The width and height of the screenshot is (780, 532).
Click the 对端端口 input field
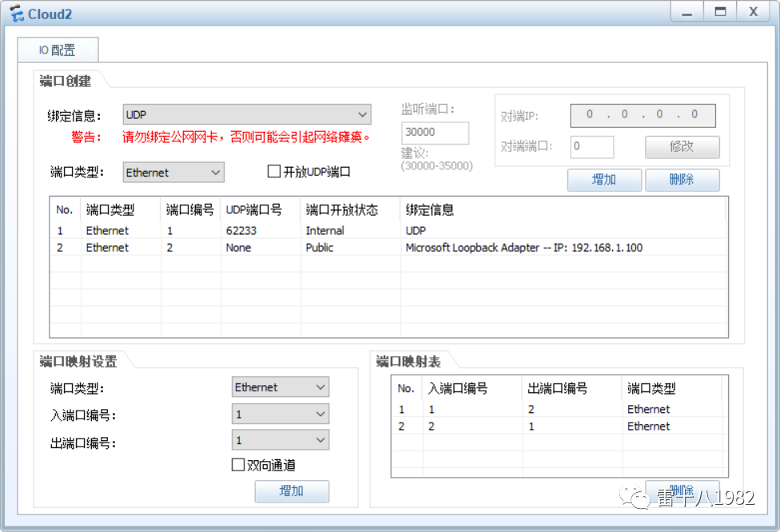point(591,147)
